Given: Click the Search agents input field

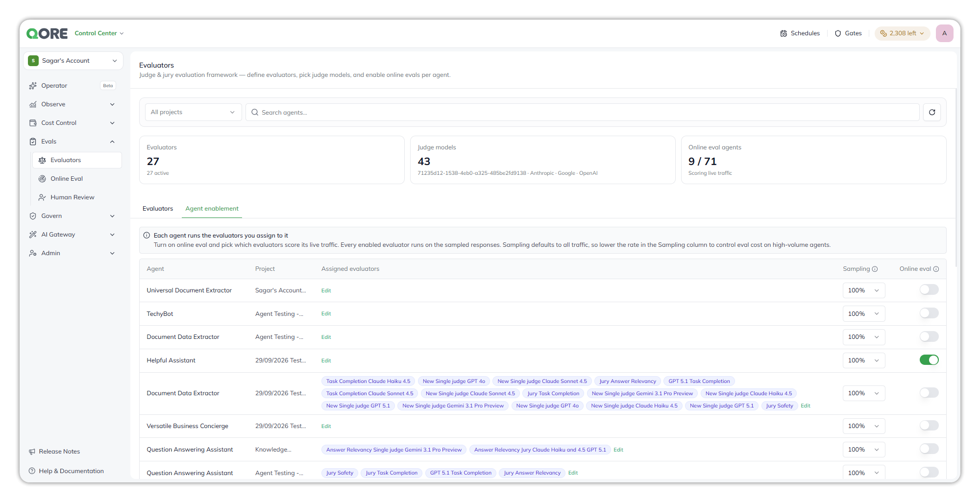Looking at the screenshot, I should (x=582, y=112).
